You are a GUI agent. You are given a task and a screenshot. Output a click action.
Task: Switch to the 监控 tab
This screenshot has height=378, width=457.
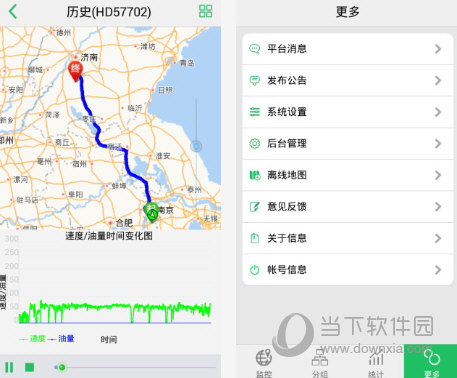tap(264, 363)
